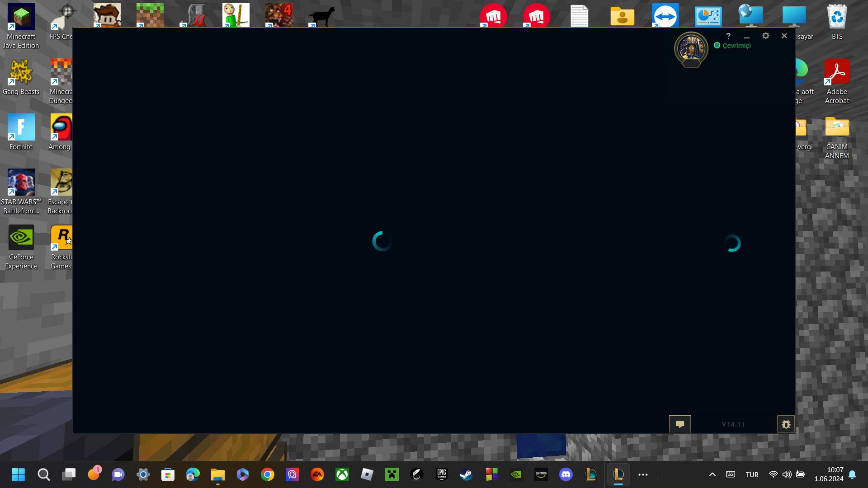Open the notification bell in taskbar
The width and height of the screenshot is (868, 488).
click(852, 474)
